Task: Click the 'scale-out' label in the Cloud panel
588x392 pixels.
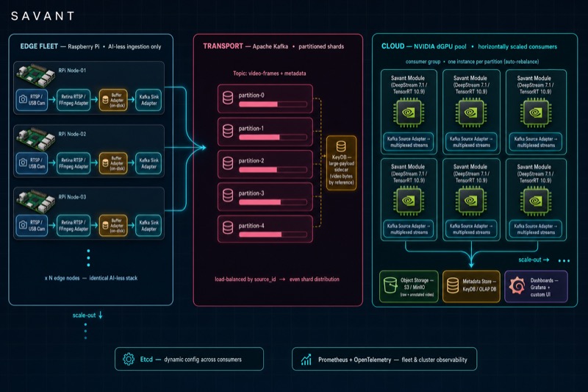Action: (530, 260)
